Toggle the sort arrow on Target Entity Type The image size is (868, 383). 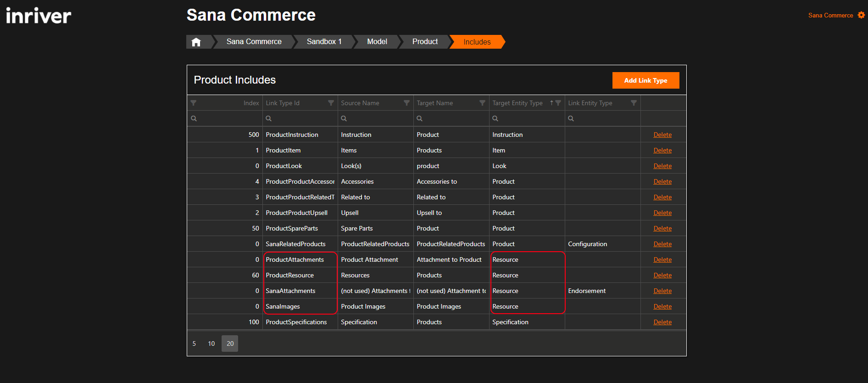click(551, 103)
